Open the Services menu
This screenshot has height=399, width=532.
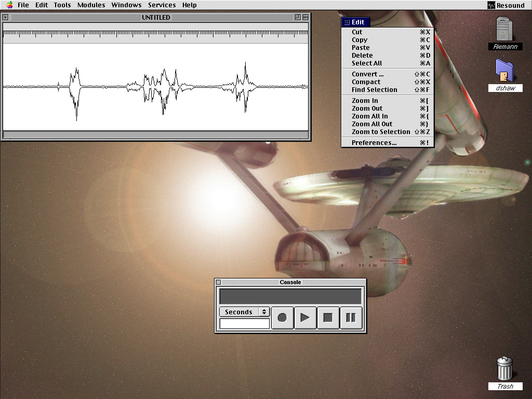[x=162, y=5]
